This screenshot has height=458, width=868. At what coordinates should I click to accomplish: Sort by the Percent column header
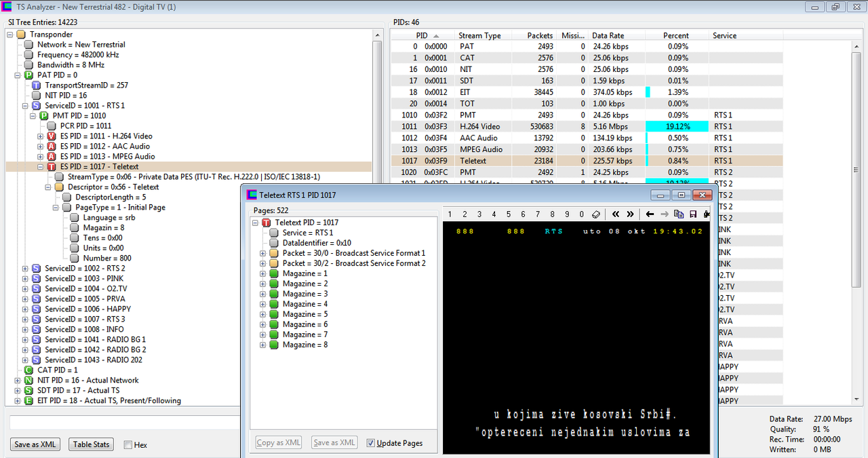pos(676,35)
